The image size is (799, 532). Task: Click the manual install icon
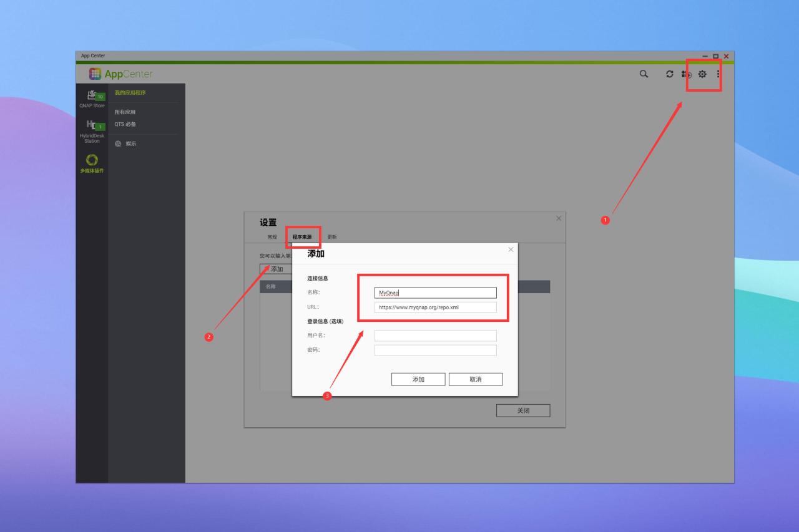coord(686,74)
